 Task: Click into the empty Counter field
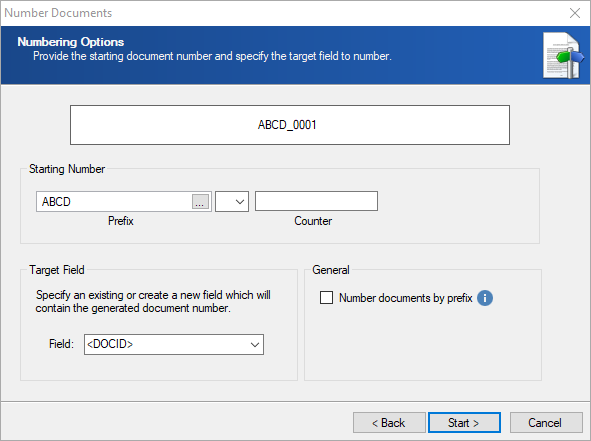(x=316, y=201)
